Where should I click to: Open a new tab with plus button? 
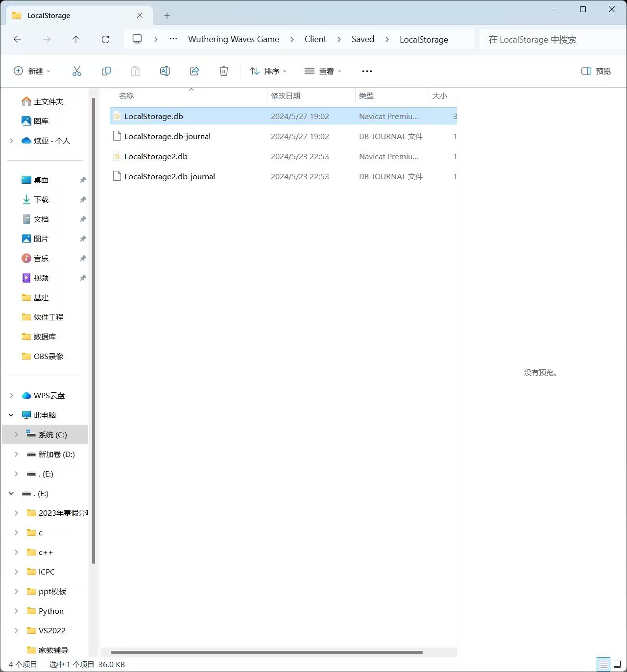pos(167,16)
